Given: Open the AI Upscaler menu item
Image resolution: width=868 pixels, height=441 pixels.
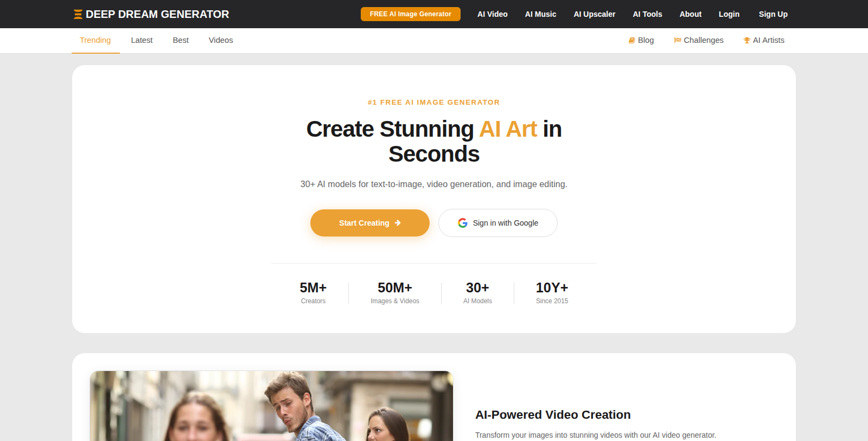Looking at the screenshot, I should click(595, 14).
